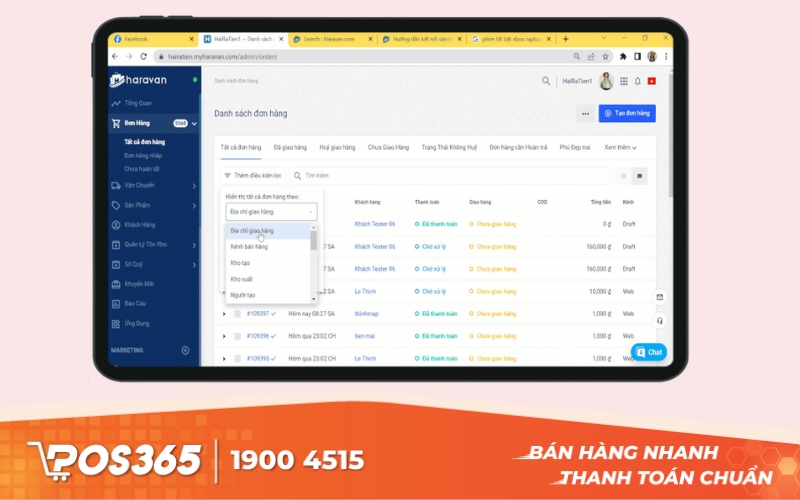This screenshot has height=500, width=800.
Task: Bookmark this page with the star icon
Action: 605,57
